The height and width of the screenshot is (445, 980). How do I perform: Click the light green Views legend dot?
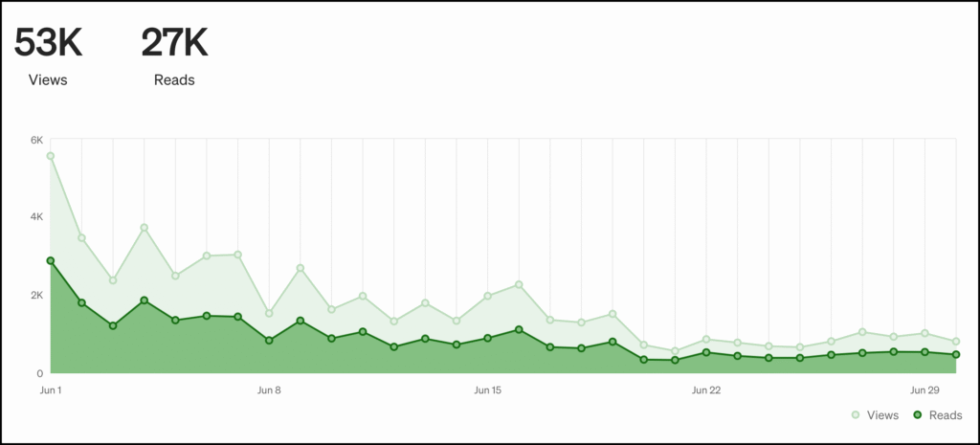pos(856,414)
